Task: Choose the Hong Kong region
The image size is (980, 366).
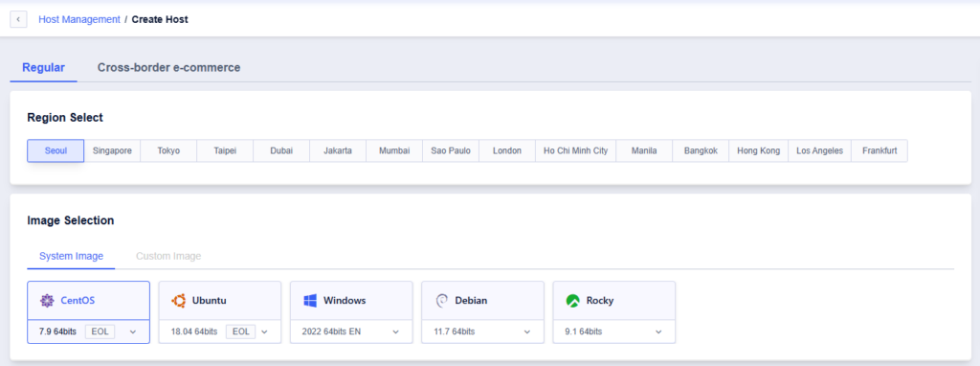Action: click(758, 150)
